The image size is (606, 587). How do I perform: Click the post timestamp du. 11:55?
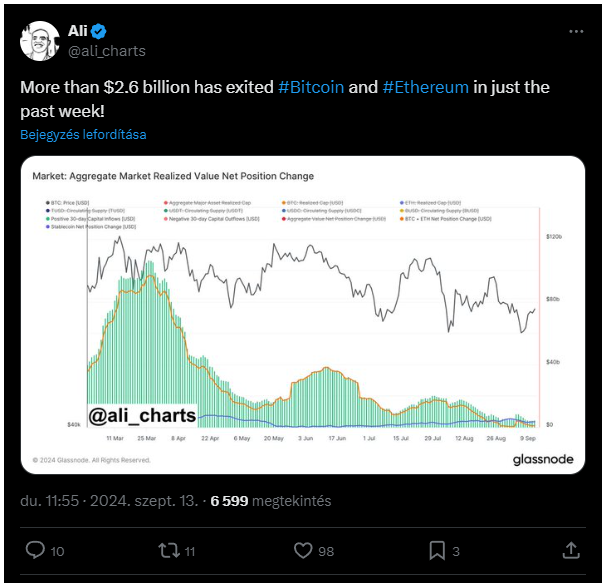pyautogui.click(x=49, y=501)
